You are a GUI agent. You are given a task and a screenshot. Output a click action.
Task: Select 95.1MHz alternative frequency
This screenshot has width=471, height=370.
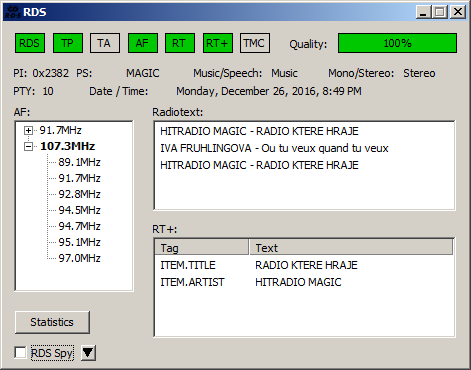79,242
